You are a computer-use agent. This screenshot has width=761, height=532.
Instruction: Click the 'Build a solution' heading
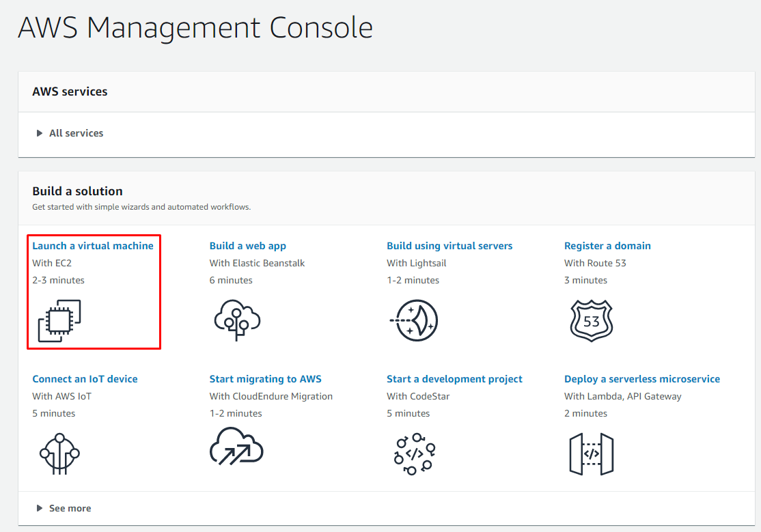[77, 191]
